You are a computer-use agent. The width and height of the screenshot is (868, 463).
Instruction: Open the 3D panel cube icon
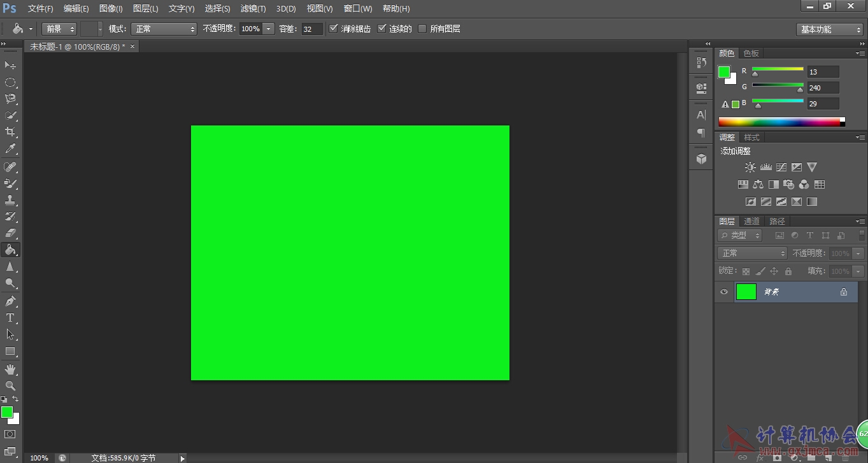coord(701,159)
